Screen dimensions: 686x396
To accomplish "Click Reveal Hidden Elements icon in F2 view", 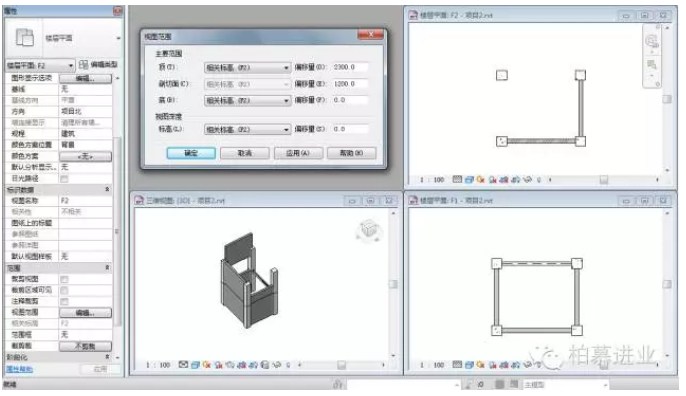I will tap(539, 179).
